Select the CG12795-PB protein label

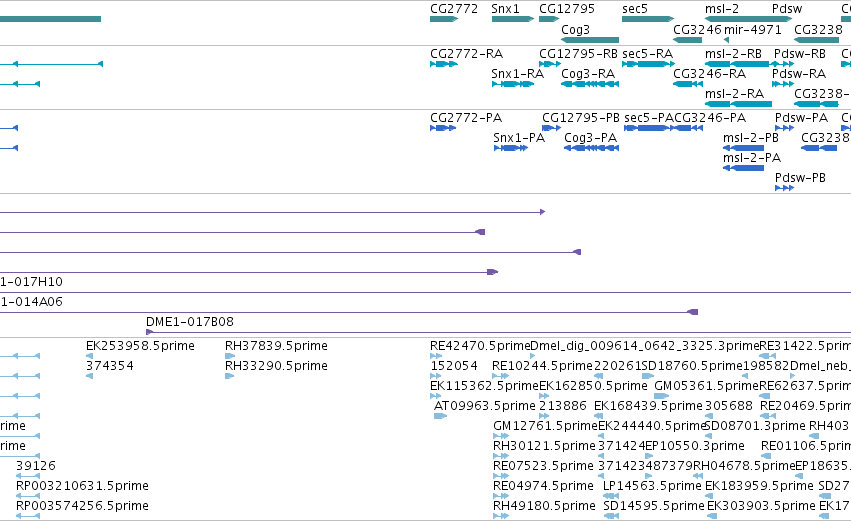coord(581,118)
